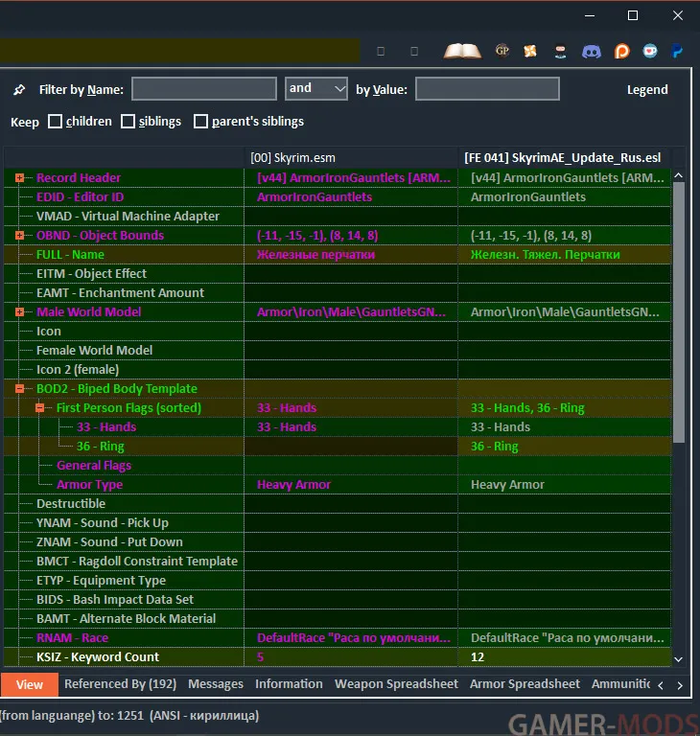Viewport: 700px width, 736px height.
Task: Open the Armor Spreadsheet tab
Action: coord(525,684)
